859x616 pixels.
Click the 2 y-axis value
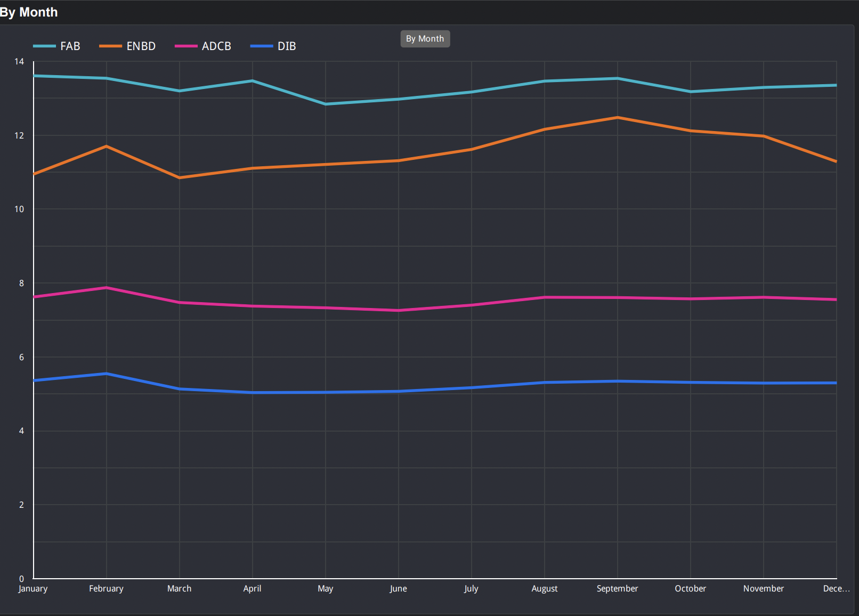pos(21,505)
